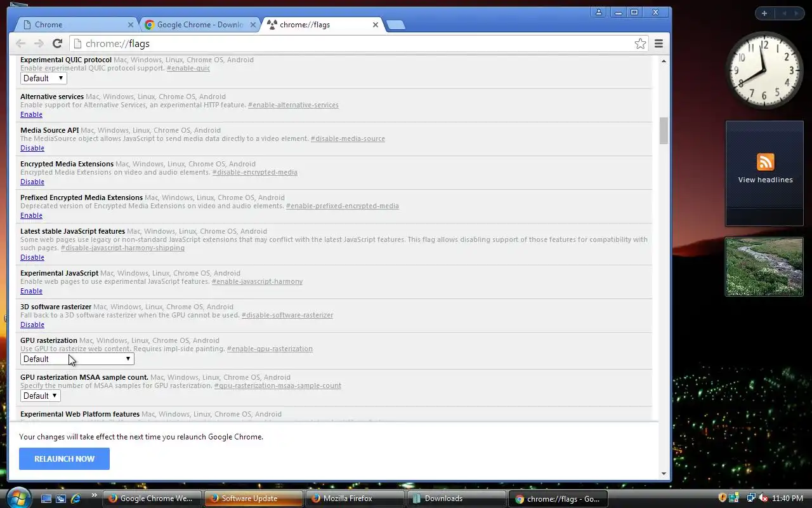This screenshot has width=812, height=508.
Task: Click the browser back arrow
Action: click(20, 43)
